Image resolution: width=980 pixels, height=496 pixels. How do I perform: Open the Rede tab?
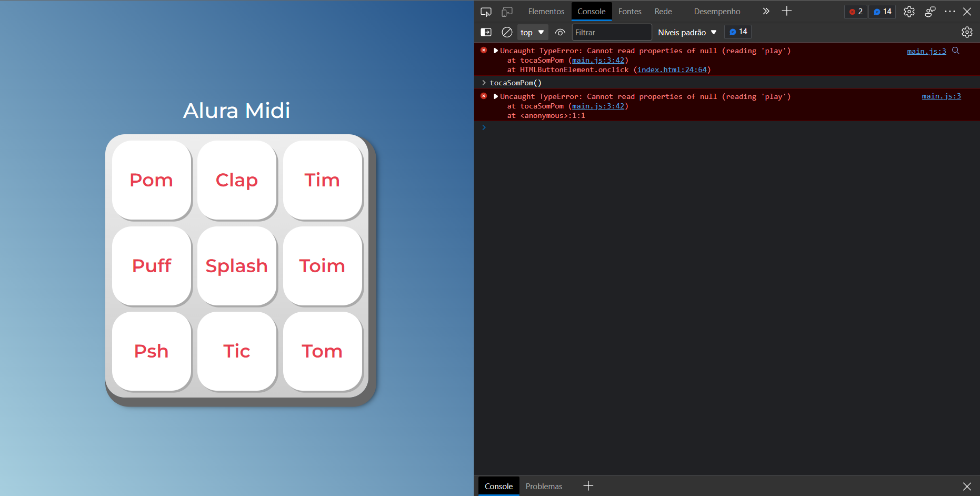[x=663, y=12]
